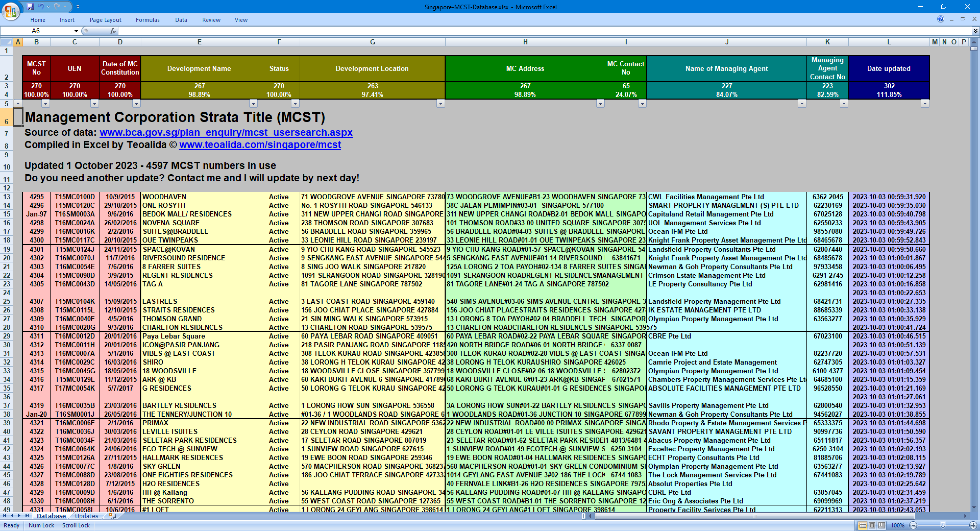Open filter dropdown for MC Contact No column
This screenshot has width=980, height=531.
[642, 103]
